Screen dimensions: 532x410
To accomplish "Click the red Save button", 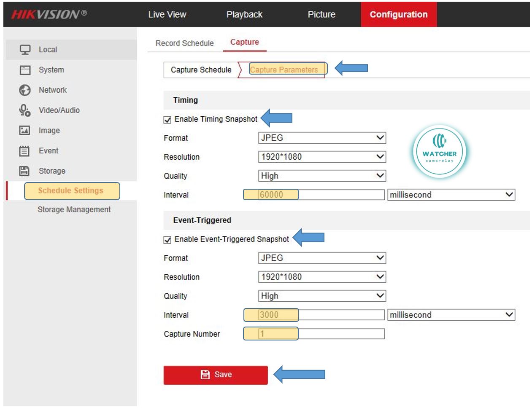I will (x=216, y=375).
